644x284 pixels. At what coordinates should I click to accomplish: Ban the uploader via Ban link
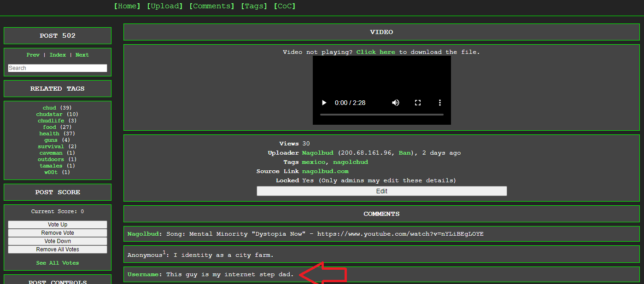point(405,153)
